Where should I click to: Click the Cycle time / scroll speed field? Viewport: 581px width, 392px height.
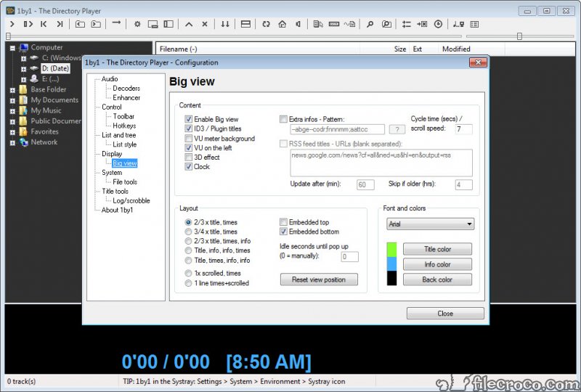463,129
